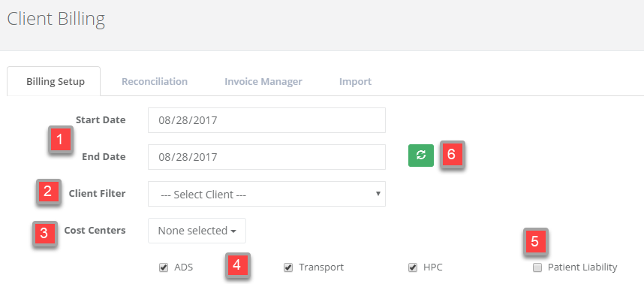The image size is (644, 284).
Task: Click the red callout marker numbered 4
Action: pos(236,265)
